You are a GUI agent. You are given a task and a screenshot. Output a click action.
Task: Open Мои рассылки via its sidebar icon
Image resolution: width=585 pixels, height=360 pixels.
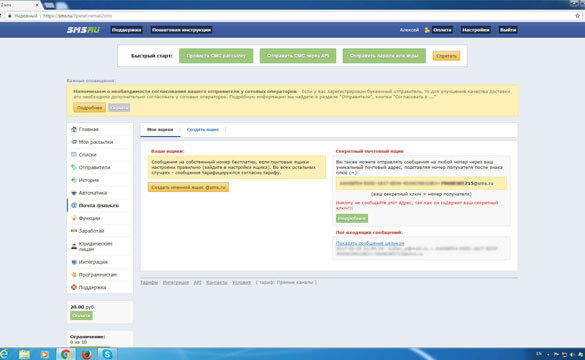click(74, 142)
